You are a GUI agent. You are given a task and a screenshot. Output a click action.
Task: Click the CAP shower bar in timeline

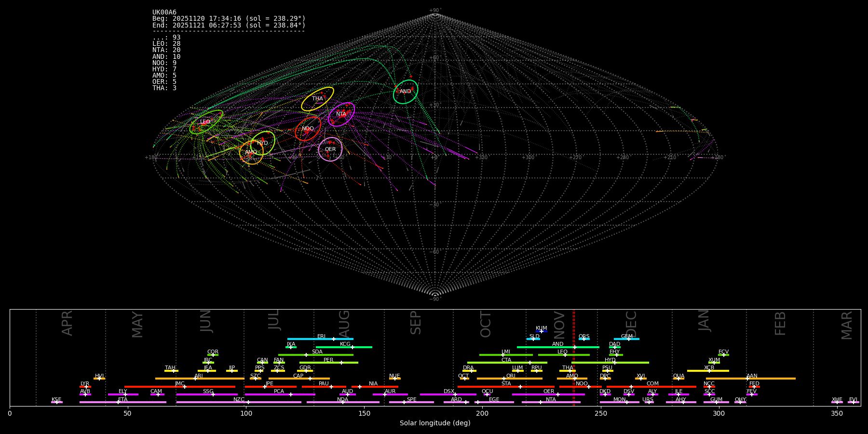pyautogui.click(x=299, y=379)
